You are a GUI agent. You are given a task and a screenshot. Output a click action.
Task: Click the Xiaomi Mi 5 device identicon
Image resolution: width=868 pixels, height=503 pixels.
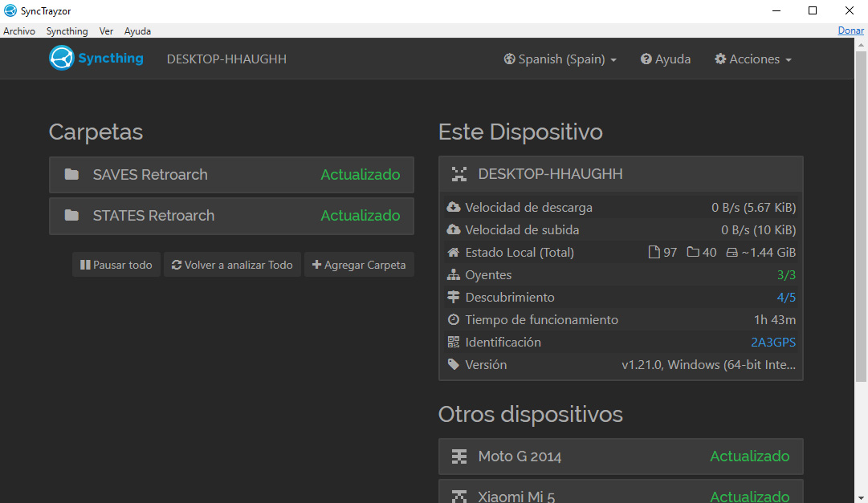459,497
